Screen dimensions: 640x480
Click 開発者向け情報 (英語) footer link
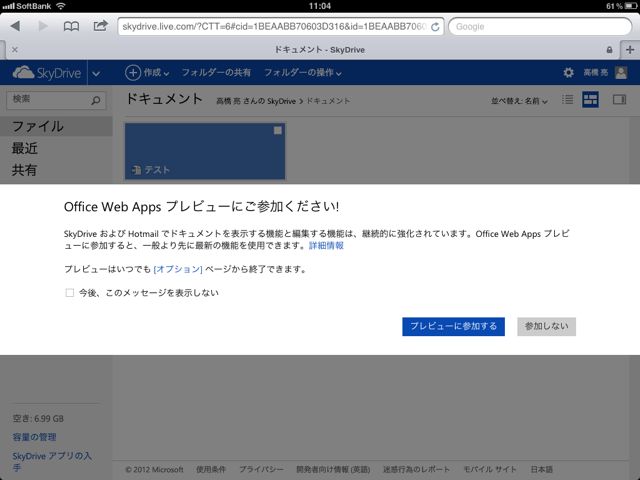333,469
